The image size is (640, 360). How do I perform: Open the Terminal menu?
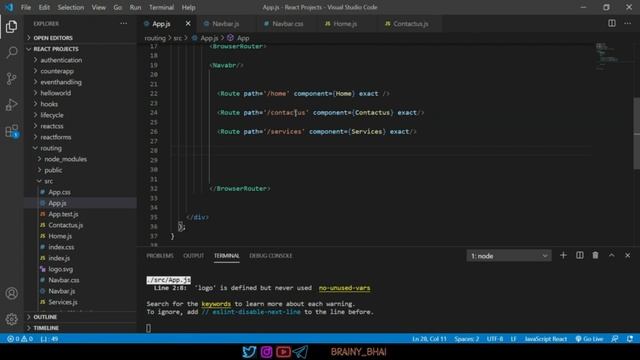pyautogui.click(x=161, y=7)
